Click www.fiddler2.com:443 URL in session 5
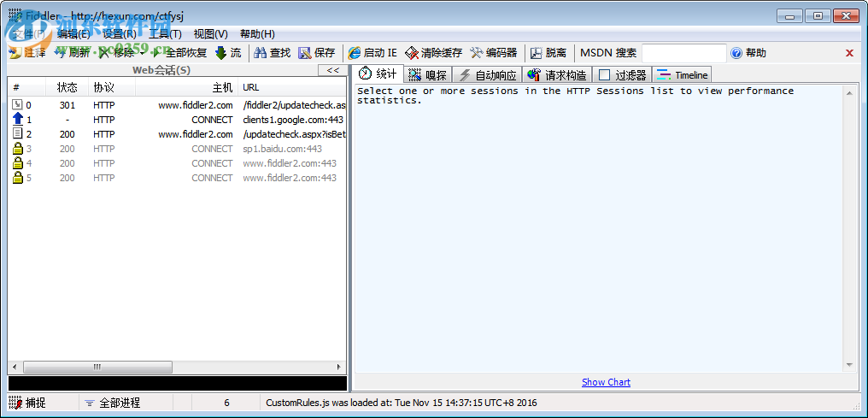Viewport: 868px width, 418px height. (290, 178)
